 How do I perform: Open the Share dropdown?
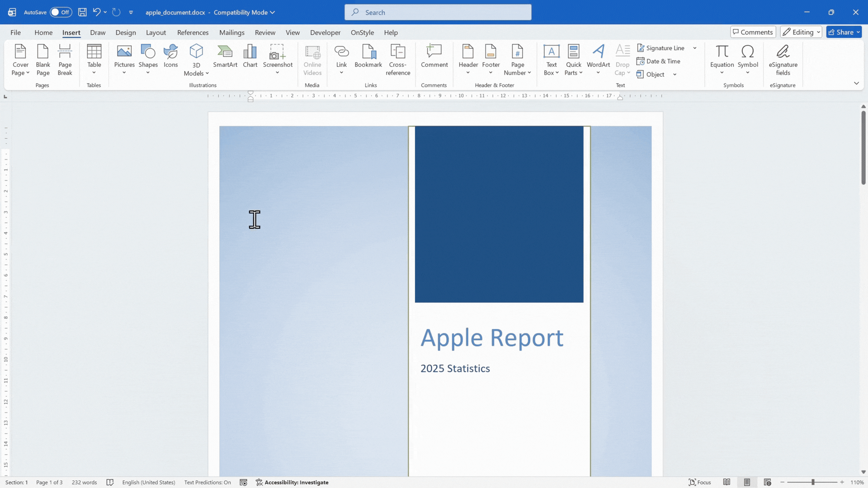pos(858,32)
